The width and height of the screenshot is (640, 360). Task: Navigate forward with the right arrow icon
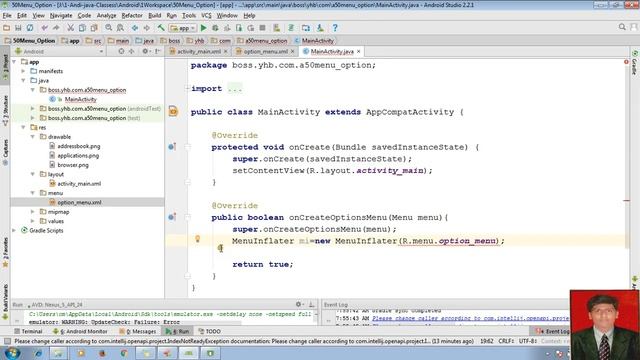tap(147, 28)
